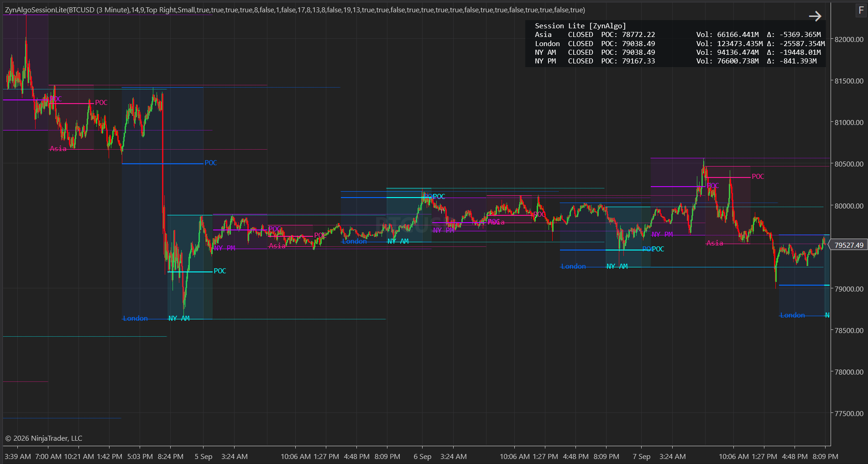This screenshot has height=464, width=868.
Task: Click the volume value 66166.441M
Action: [738, 35]
